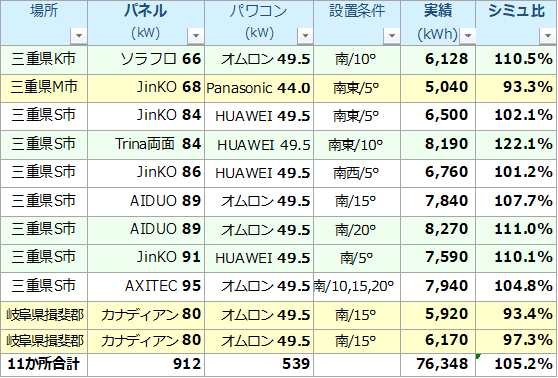
Task: Select AIDUO 89 in the 8,270 row
Action: (146, 230)
